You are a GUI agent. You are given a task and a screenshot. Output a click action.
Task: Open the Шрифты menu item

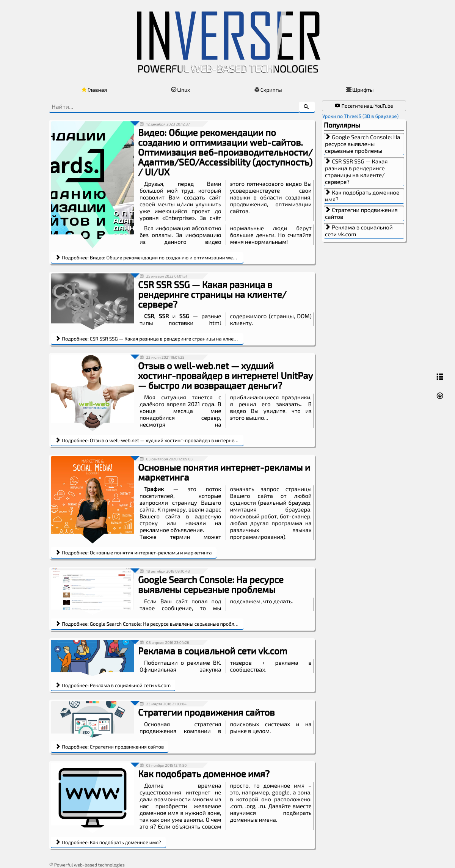(359, 90)
